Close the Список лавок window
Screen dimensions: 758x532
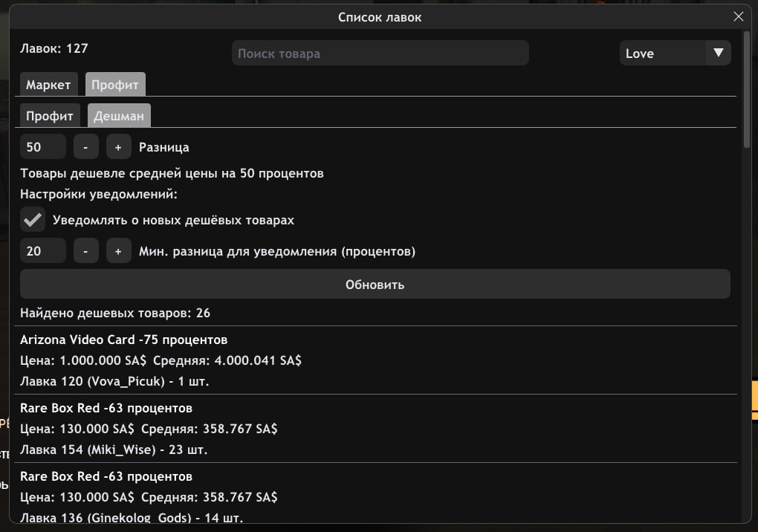pyautogui.click(x=738, y=16)
